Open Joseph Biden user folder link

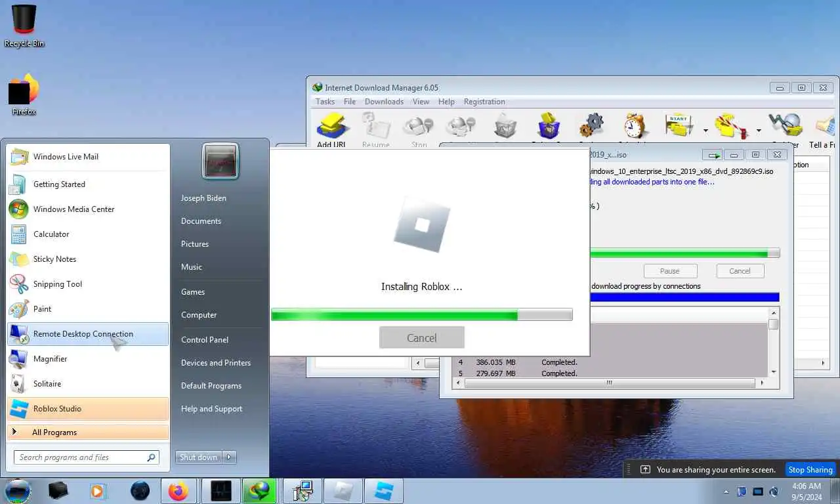tap(203, 198)
